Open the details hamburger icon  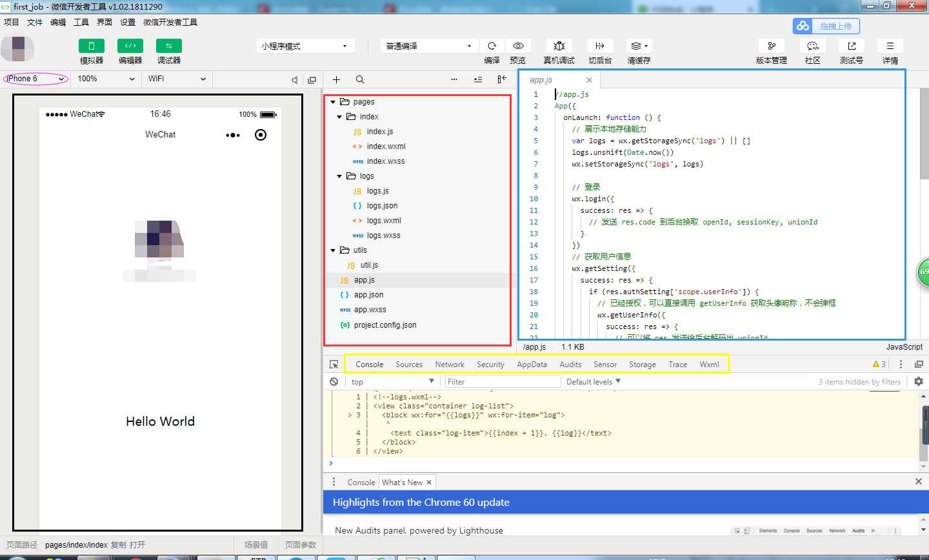tap(890, 46)
